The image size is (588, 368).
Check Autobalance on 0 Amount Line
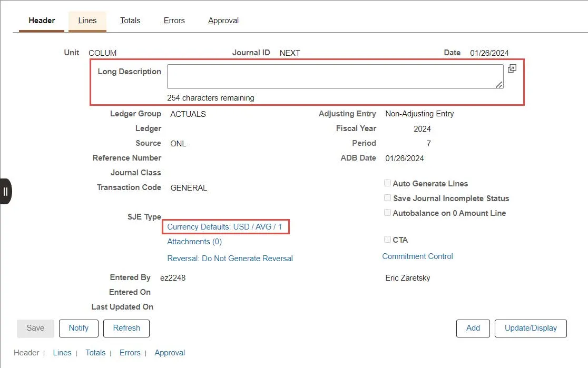tap(387, 213)
